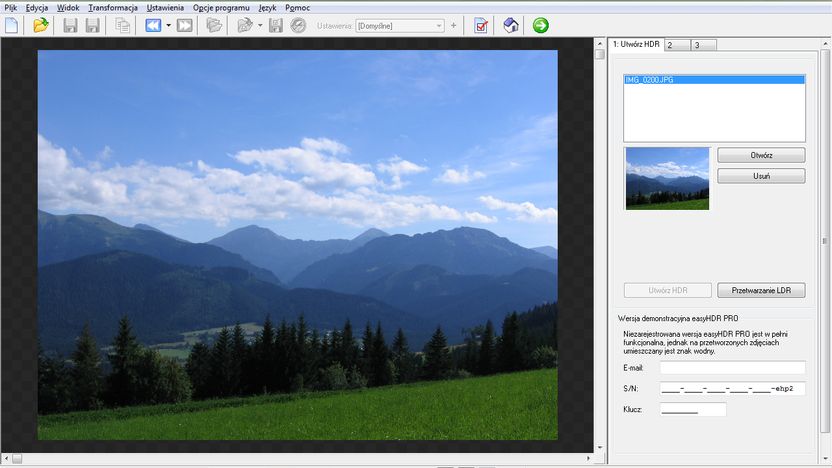Click the second grey save disk icon
The height and width of the screenshot is (468, 832).
(93, 25)
